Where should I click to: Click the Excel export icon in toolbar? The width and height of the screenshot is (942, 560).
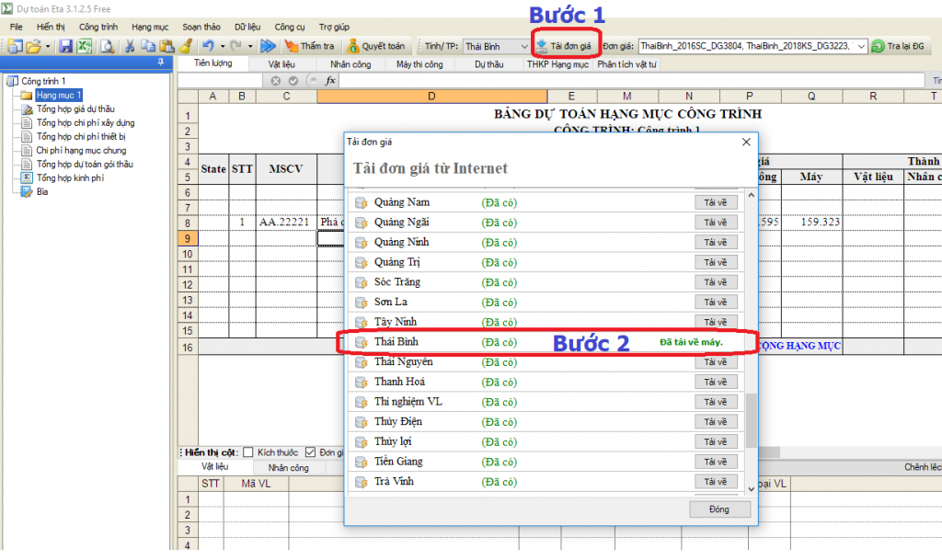pyautogui.click(x=85, y=45)
